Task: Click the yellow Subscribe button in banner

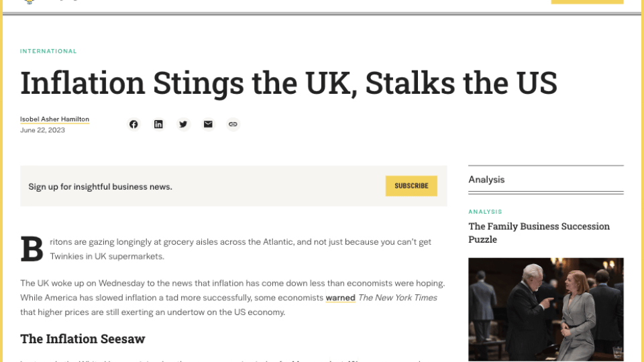Action: click(x=411, y=186)
